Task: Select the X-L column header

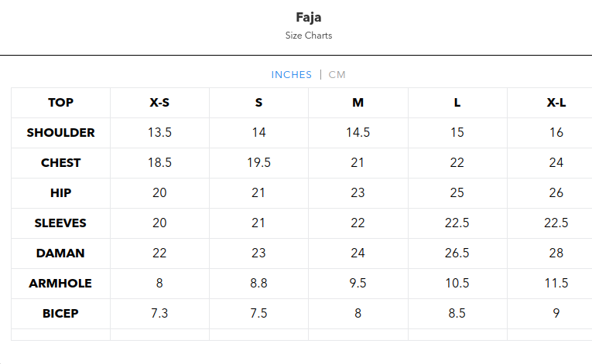Action: [x=556, y=103]
